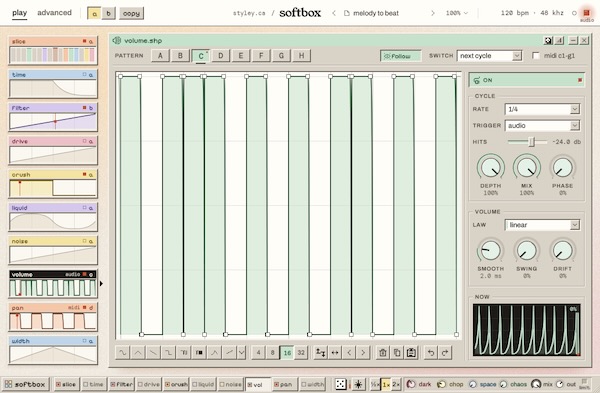The height and width of the screenshot is (393, 600).
Task: Enable liquid module in bottom bar
Action: click(203, 384)
